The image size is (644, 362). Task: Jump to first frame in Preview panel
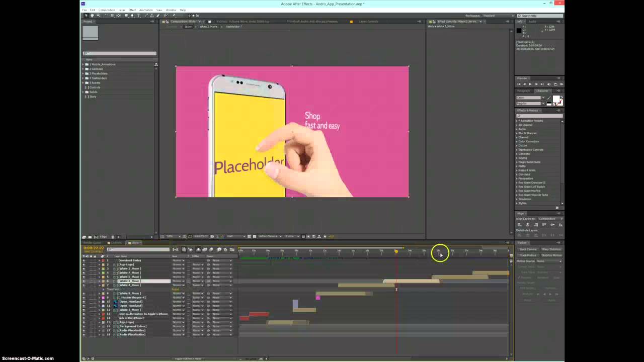point(519,84)
